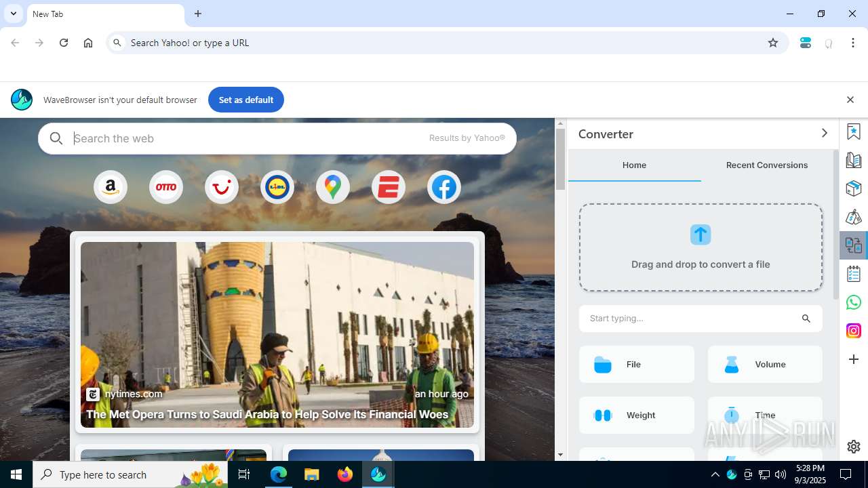Click the nytimes.com source label

click(134, 394)
